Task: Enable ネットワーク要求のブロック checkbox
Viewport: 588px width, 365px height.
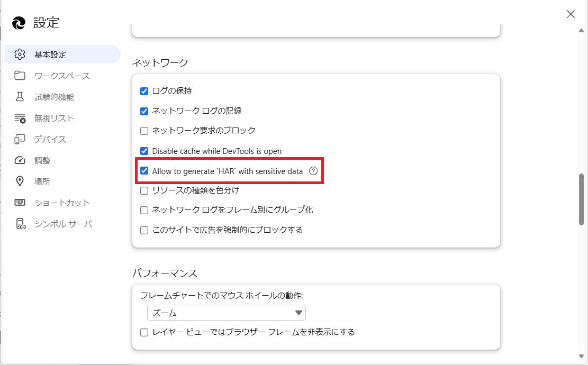Action: click(144, 130)
